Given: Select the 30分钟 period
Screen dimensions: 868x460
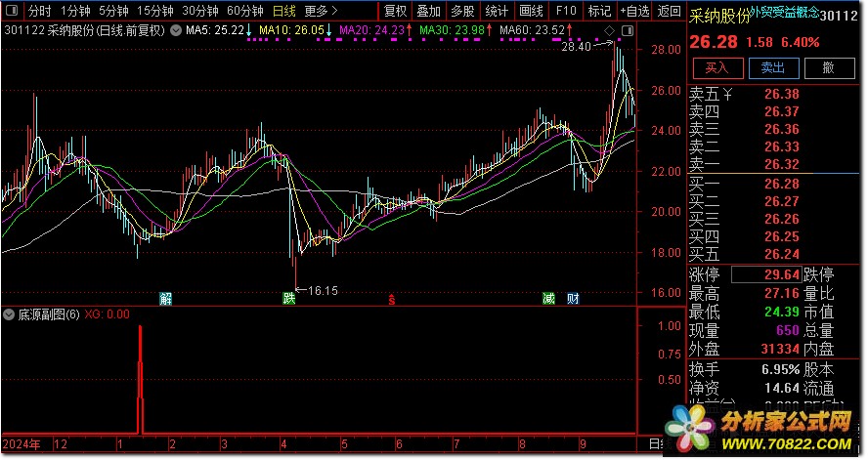Looking at the screenshot, I should pos(199,11).
